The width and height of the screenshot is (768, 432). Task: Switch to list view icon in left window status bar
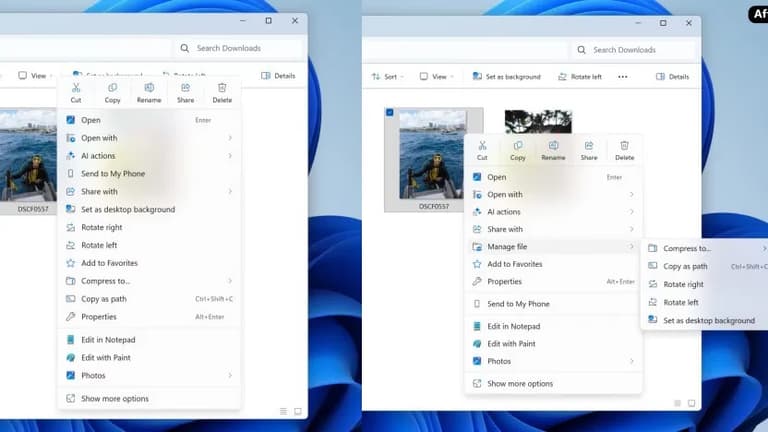pos(283,411)
